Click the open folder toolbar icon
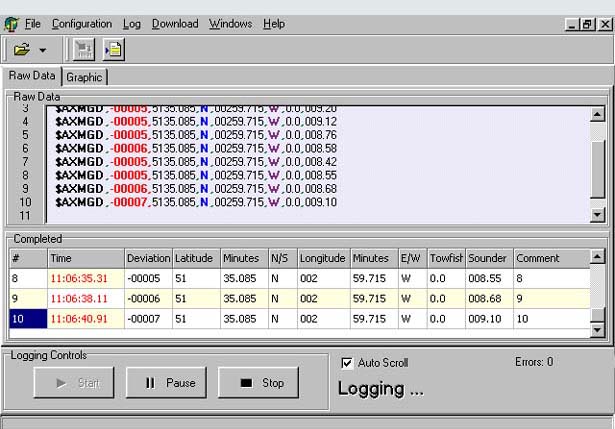 (22, 50)
